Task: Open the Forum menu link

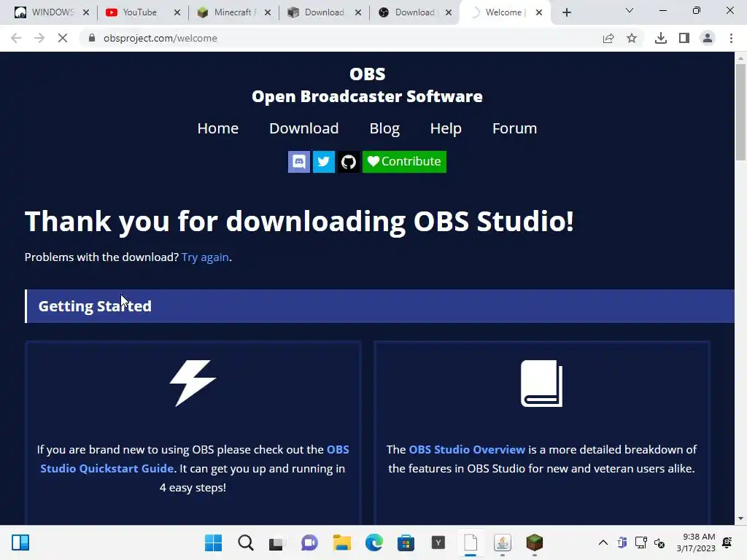Action: click(x=514, y=128)
